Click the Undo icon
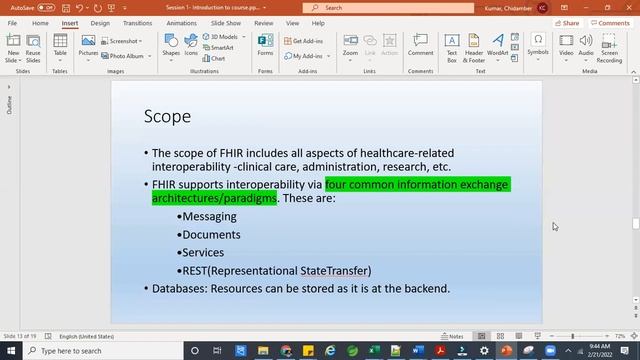Screen dimensions: 640x360 (80, 8)
